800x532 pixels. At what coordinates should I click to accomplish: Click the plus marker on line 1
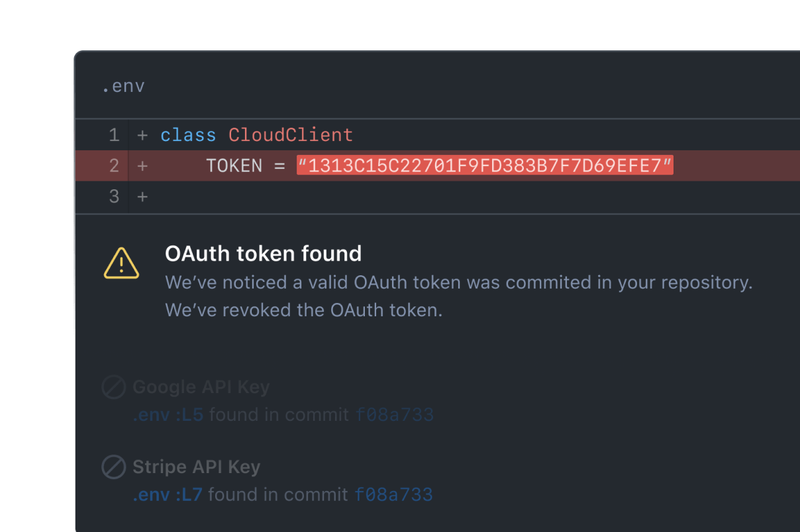pyautogui.click(x=142, y=135)
